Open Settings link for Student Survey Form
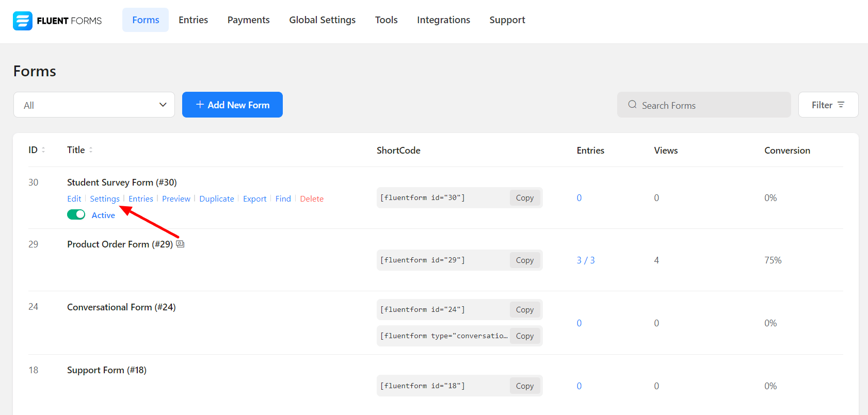The image size is (868, 415). (105, 199)
